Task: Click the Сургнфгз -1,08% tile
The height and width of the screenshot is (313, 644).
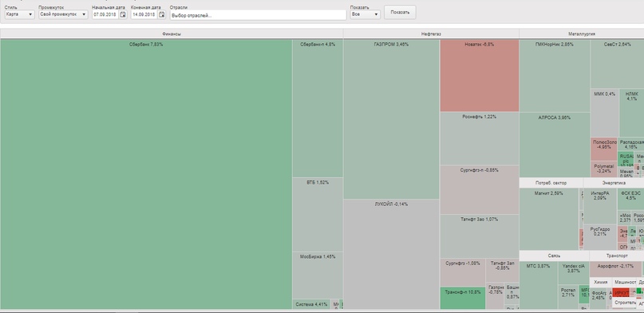Action: [463, 272]
